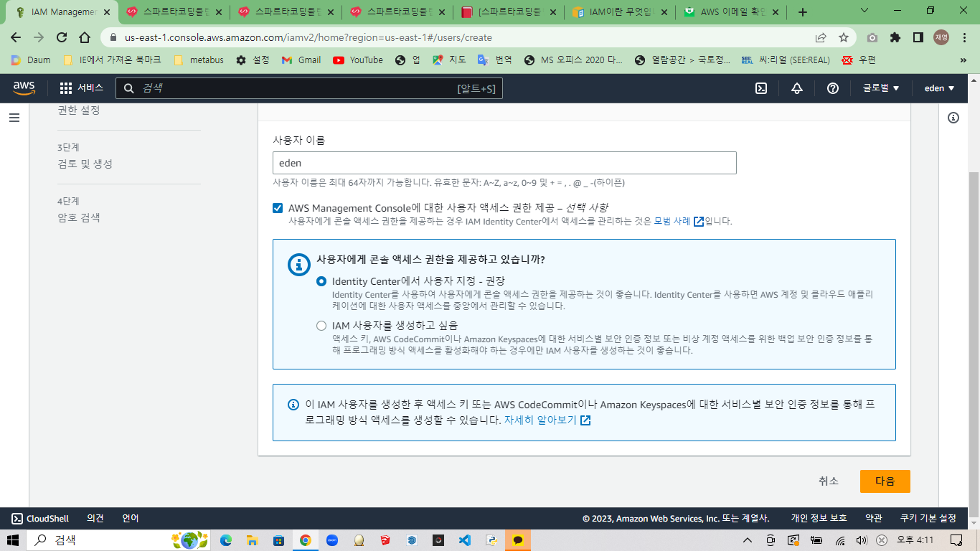
Task: Click the AWS 검색 search box
Action: pos(309,88)
